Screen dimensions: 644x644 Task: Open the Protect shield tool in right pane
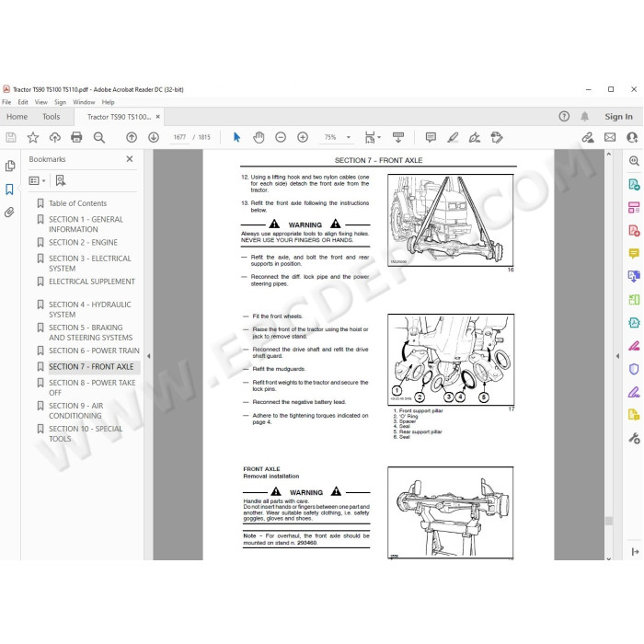click(x=634, y=369)
